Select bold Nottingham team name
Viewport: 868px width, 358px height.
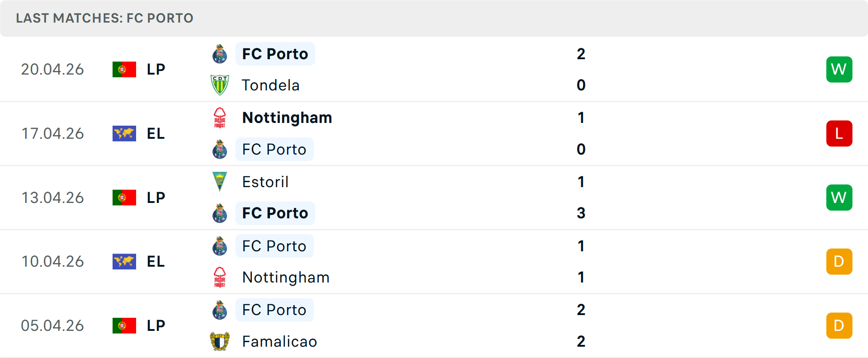coord(287,118)
